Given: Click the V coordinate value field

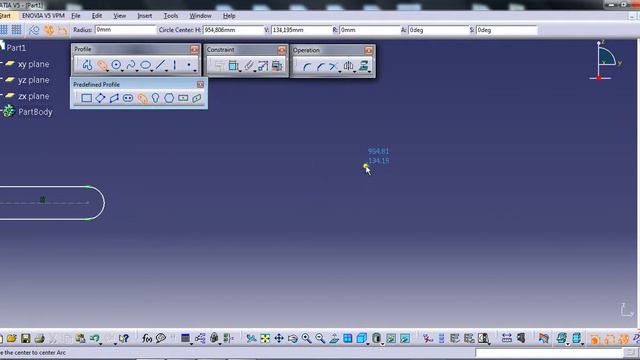Looking at the screenshot, I should tap(301, 30).
